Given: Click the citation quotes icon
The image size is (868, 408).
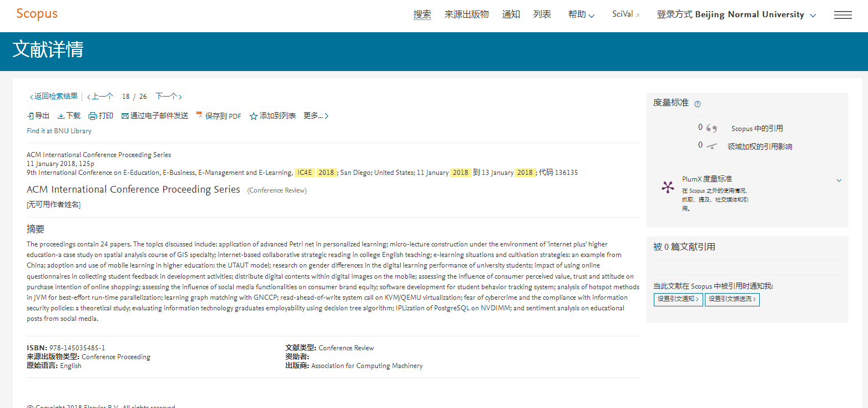Looking at the screenshot, I should point(711,128).
